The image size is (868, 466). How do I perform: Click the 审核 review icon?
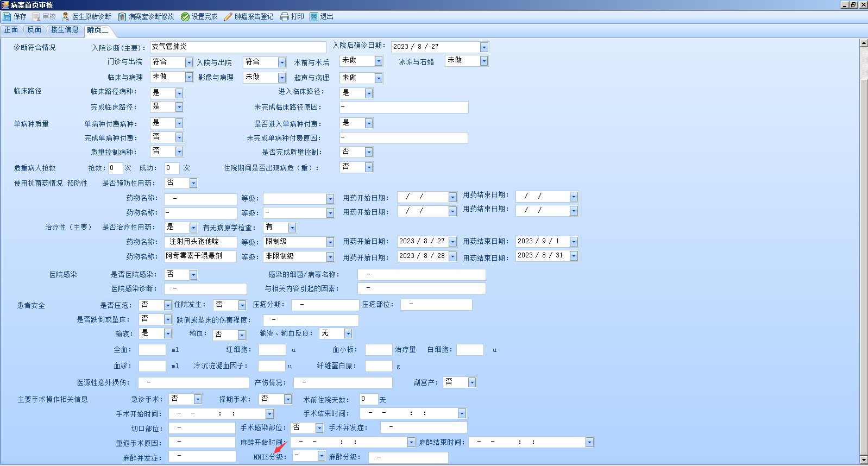coord(36,17)
